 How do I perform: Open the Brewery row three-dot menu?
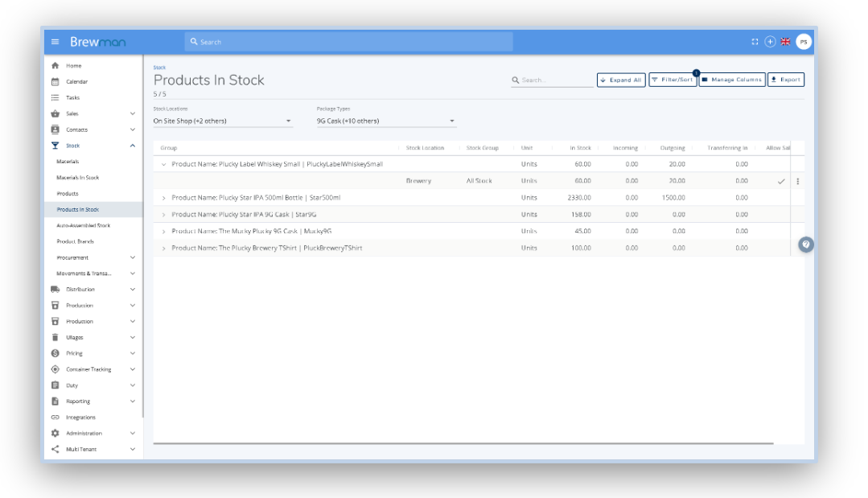(x=798, y=181)
